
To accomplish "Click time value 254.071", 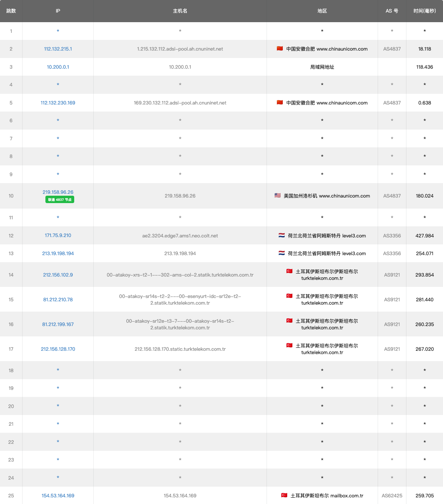I will (x=425, y=253).
